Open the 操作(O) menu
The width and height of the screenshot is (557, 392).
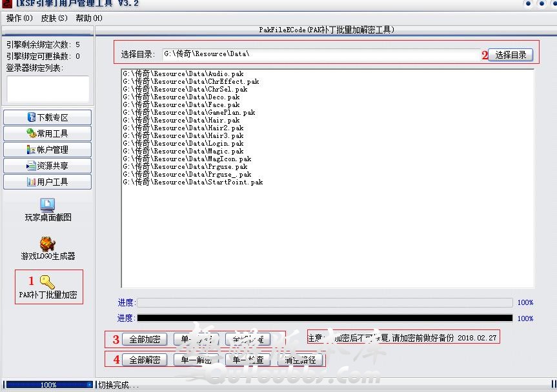click(19, 18)
